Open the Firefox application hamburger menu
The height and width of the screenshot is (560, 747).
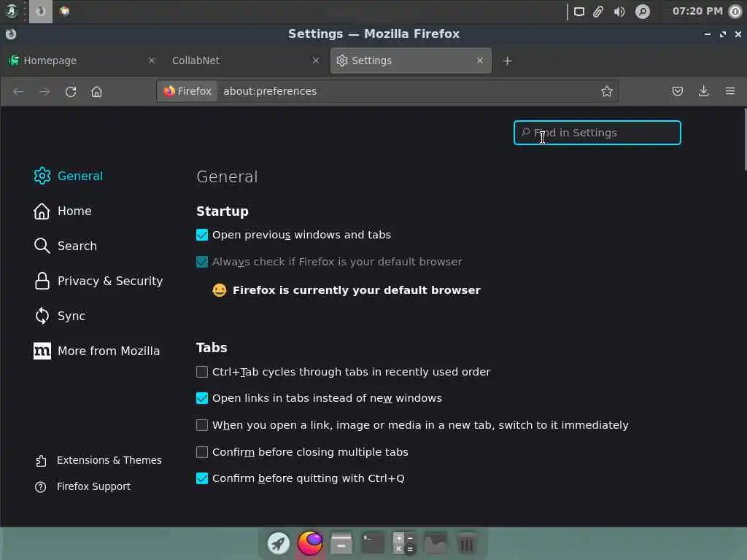click(729, 91)
